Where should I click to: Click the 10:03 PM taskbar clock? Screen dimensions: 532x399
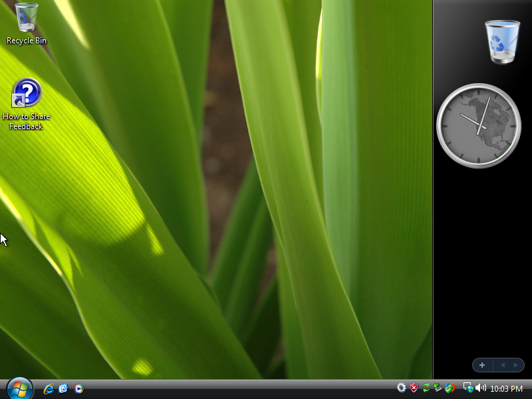506,389
